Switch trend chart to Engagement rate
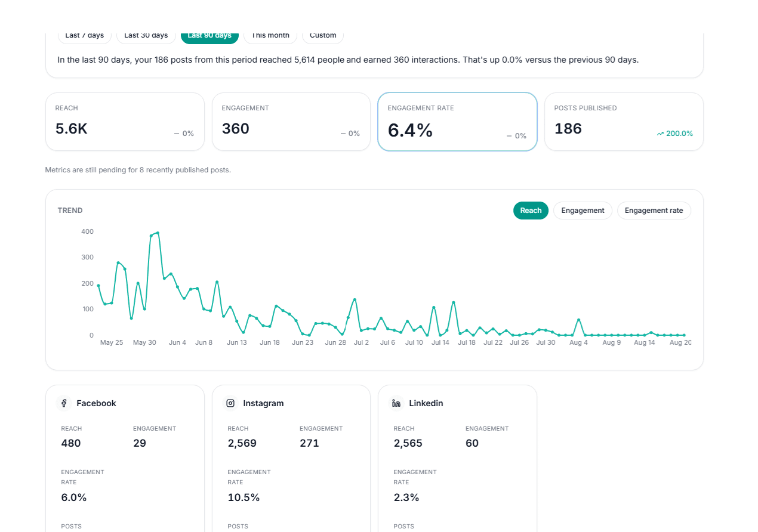 click(x=654, y=211)
